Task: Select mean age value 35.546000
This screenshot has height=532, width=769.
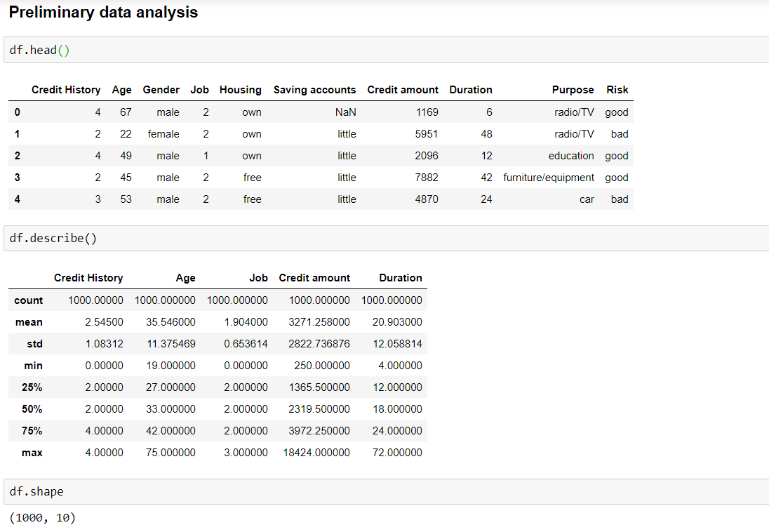Action: tap(170, 322)
